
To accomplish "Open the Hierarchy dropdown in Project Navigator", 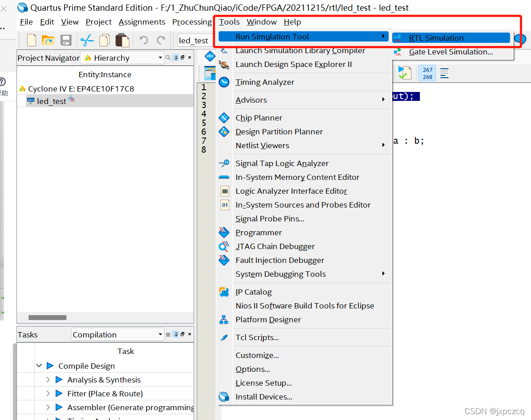I will pos(122,58).
